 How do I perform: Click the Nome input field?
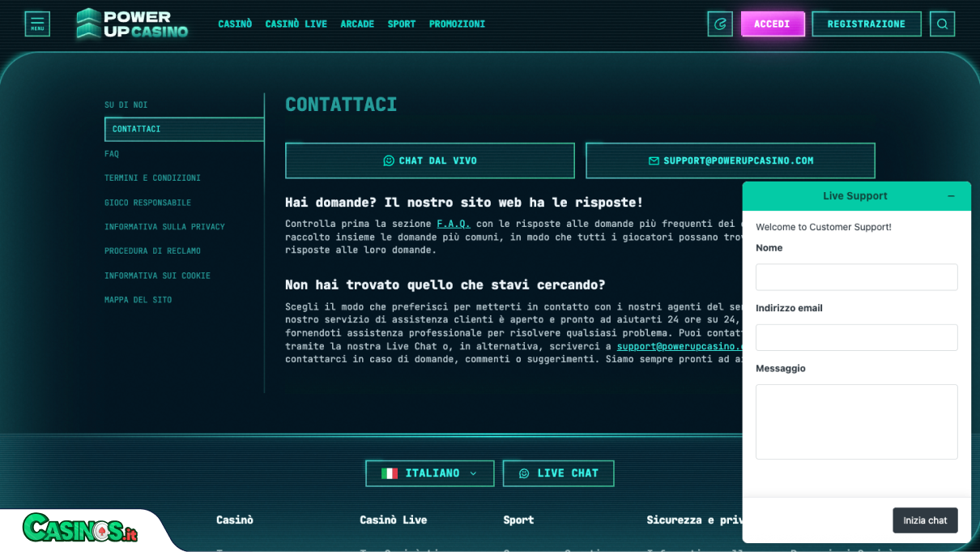(x=857, y=277)
